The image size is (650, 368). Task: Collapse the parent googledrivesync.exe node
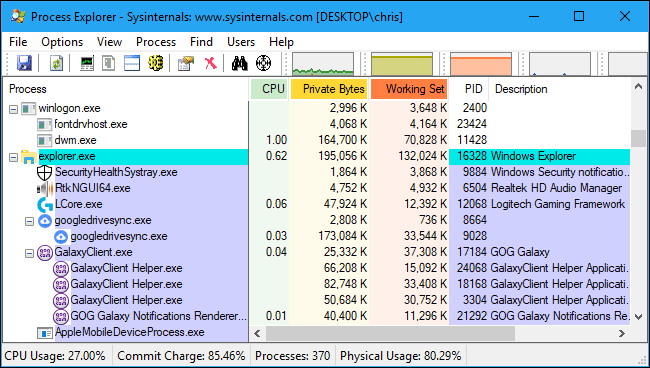coord(29,221)
